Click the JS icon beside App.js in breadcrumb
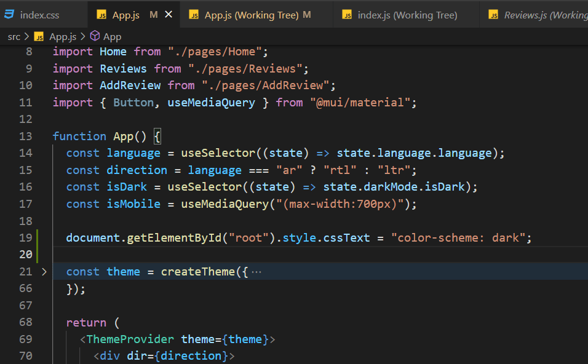 tap(38, 36)
